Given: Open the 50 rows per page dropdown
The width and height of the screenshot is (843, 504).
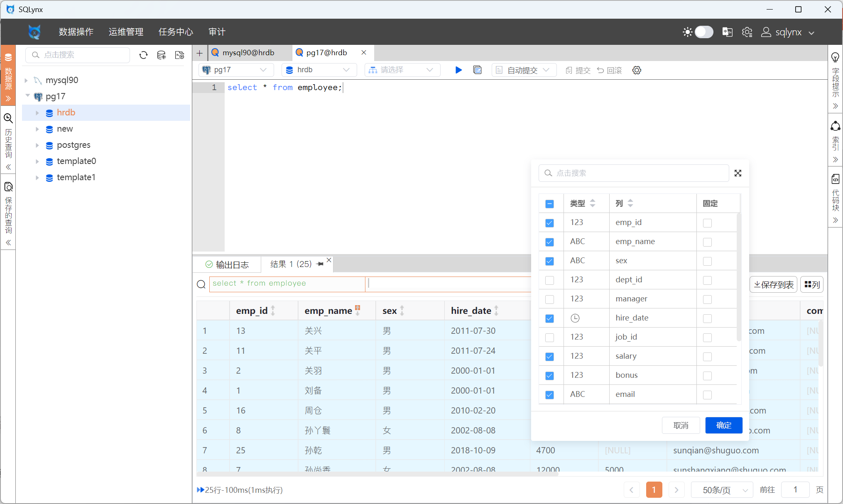Looking at the screenshot, I should [723, 490].
